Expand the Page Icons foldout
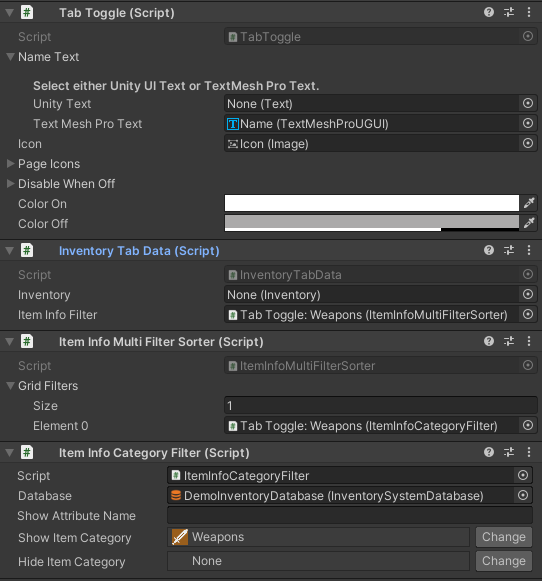The height and width of the screenshot is (581, 542). click(10, 163)
